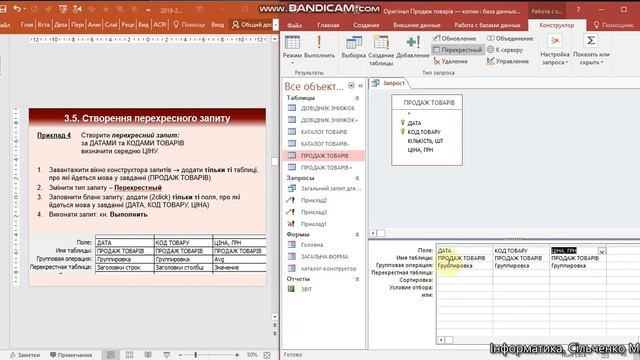Click the Перекрестная таблица cell under the ДАТА column
Screen dimensions: 640x360
[464, 273]
